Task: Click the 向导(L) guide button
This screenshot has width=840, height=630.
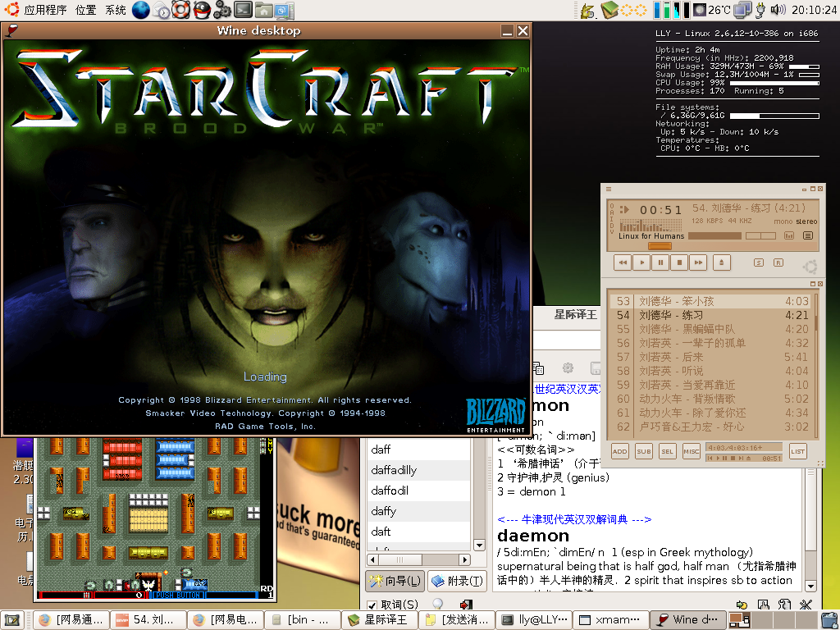Action: [395, 581]
